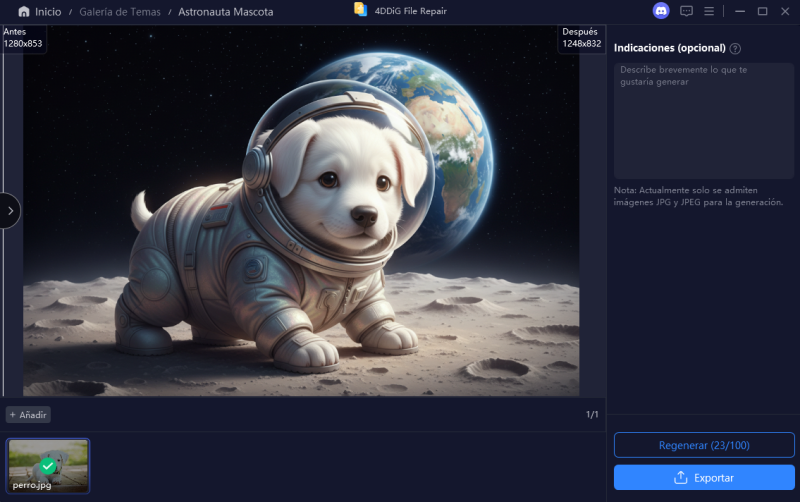Click the generated astronaut puppy image
Image resolution: width=800 pixels, height=502 pixels.
pyautogui.click(x=301, y=211)
